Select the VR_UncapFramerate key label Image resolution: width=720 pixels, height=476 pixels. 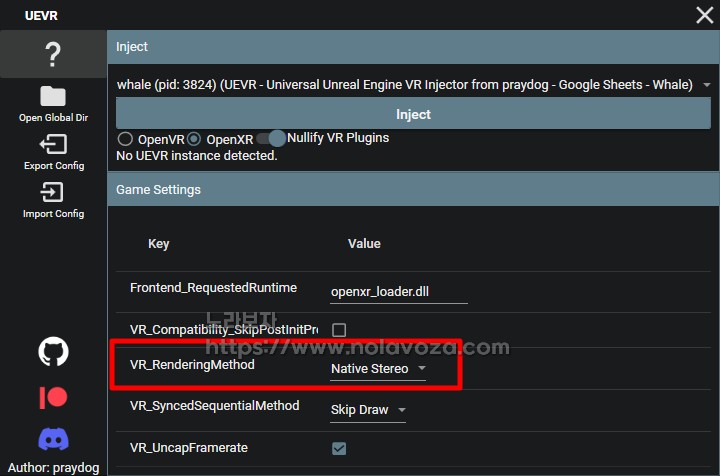[x=189, y=448]
